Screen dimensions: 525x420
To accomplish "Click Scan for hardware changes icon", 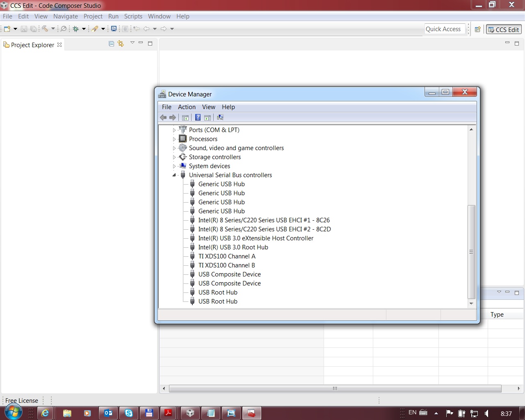I will coord(220,118).
